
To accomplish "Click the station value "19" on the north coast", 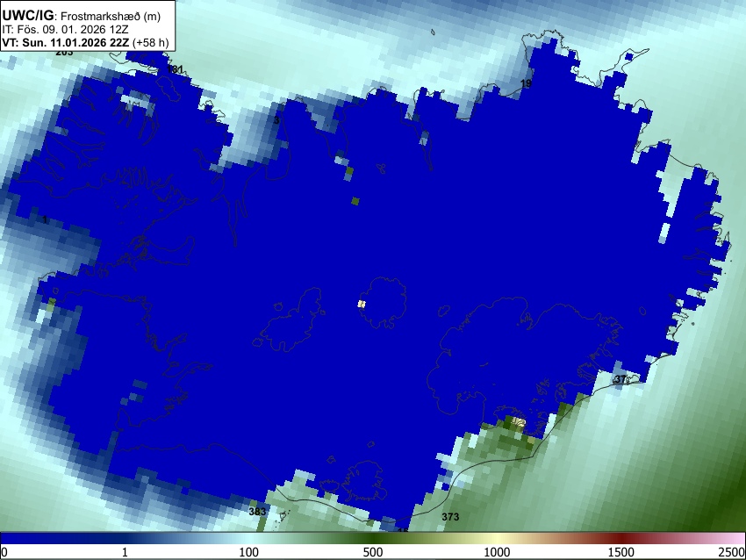I will [526, 83].
